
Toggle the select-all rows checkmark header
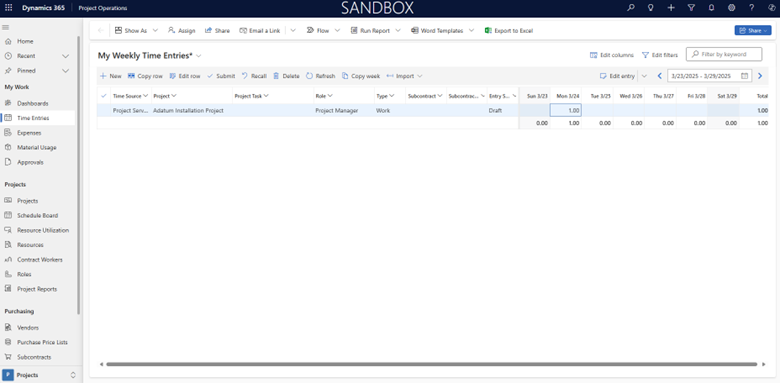[103, 96]
